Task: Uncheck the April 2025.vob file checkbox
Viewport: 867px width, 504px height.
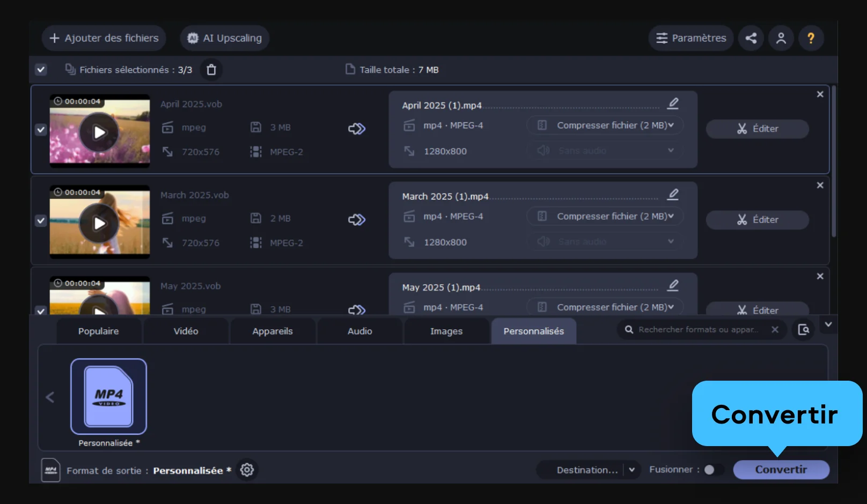Action: tap(41, 130)
